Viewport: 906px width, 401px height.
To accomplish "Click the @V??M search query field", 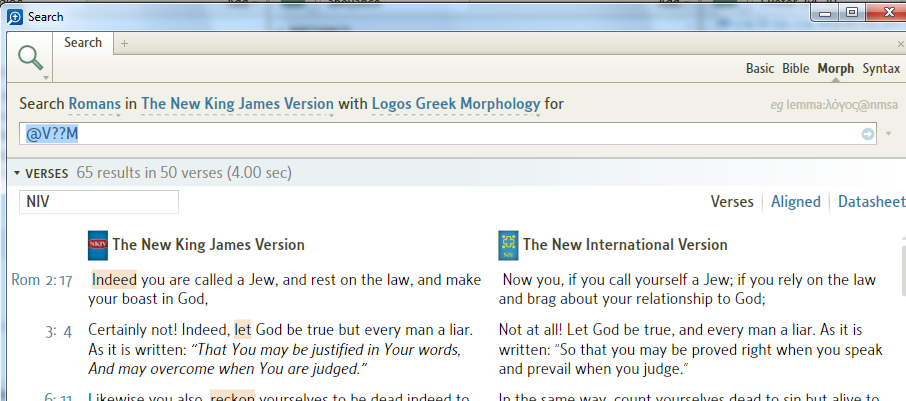I will [x=448, y=134].
